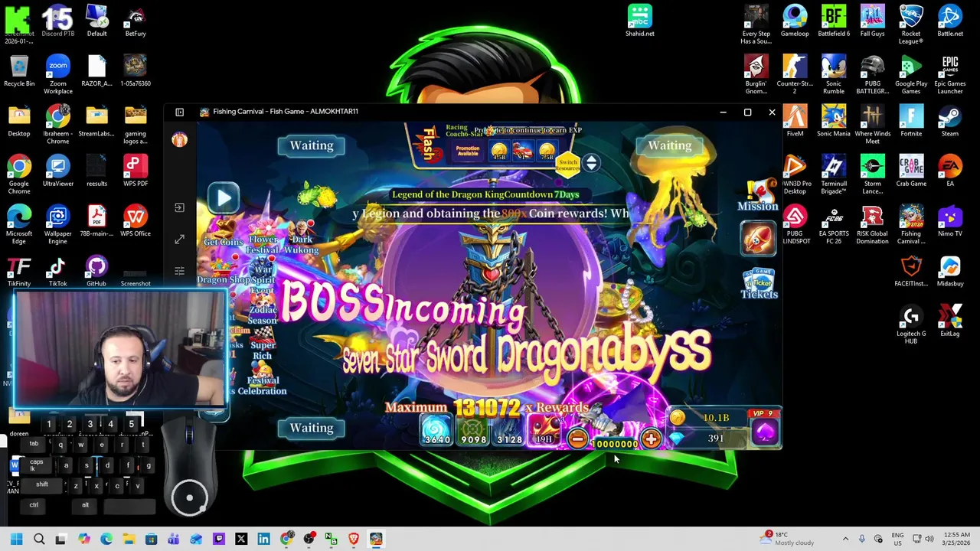Screen dimensions: 980x551
Task: Select the 4.5B coin reward in Flash banner
Action: click(x=499, y=152)
